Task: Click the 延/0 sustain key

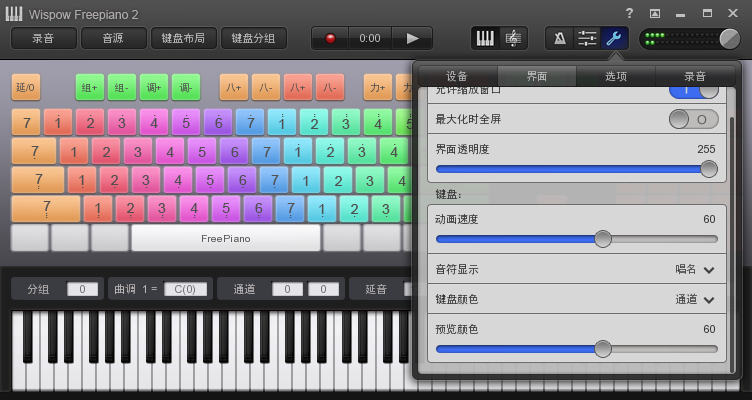Action: [26, 87]
